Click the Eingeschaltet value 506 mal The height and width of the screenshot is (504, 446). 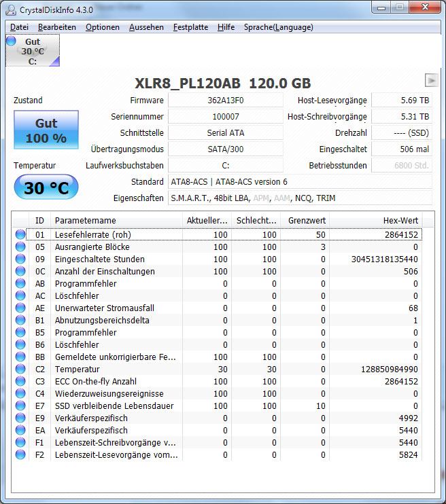(402, 149)
